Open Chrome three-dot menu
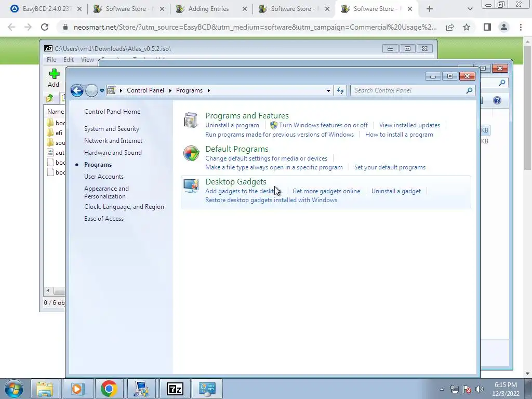Screen dimensions: 532x399 coord(521,27)
